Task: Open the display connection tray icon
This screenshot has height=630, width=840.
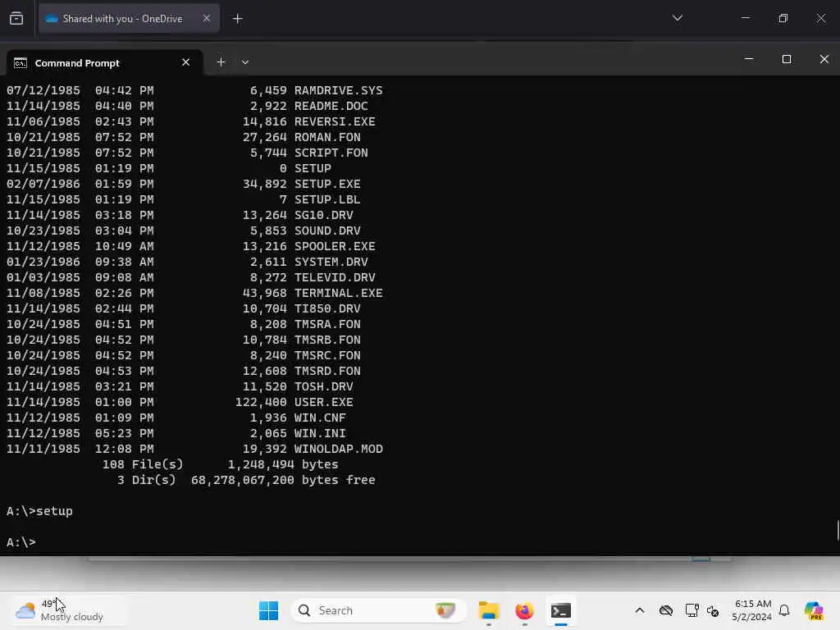Action: click(692, 610)
